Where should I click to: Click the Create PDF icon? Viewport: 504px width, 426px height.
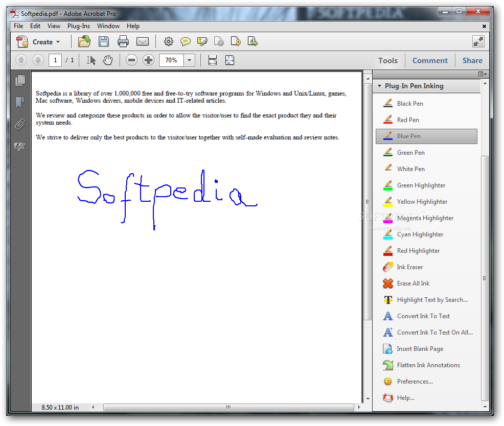coord(22,42)
